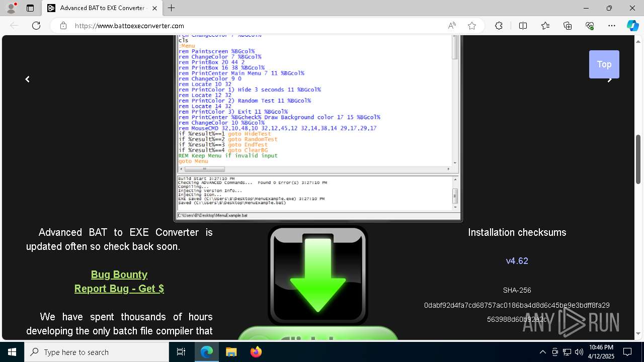Viewport: 644px width, 362px height.
Task: Open the Windows Start menu
Action: tap(12, 352)
